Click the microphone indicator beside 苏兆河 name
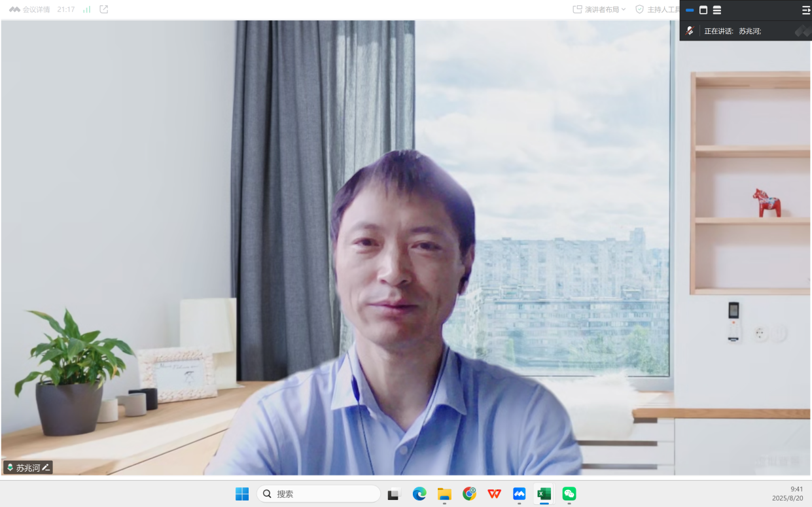Screen dimensions: 812x507 click(x=10, y=468)
